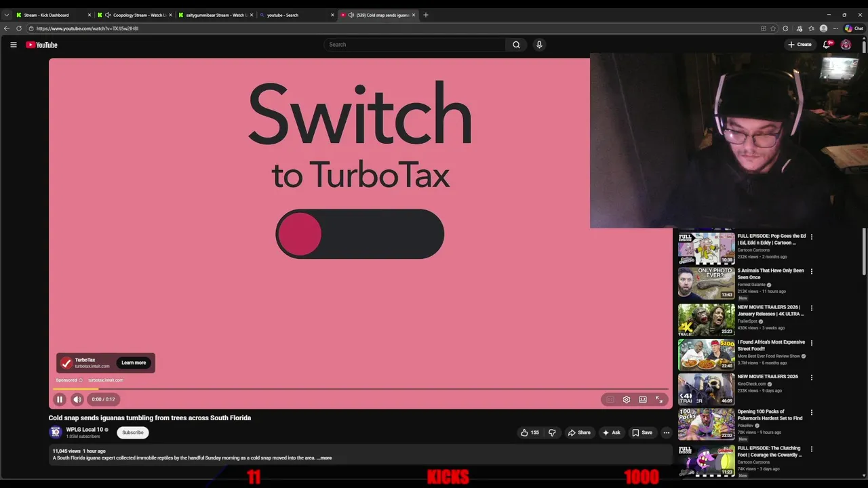Open player settings gear
The width and height of the screenshot is (868, 488).
[627, 399]
